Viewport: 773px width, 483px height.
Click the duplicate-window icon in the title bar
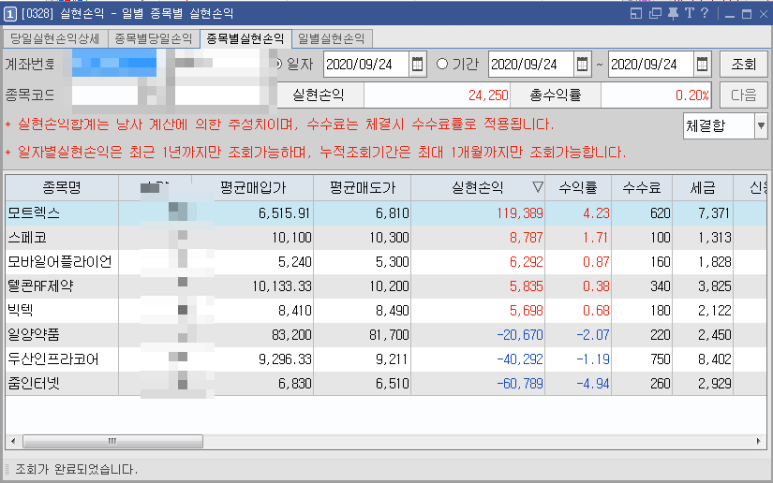pos(655,13)
